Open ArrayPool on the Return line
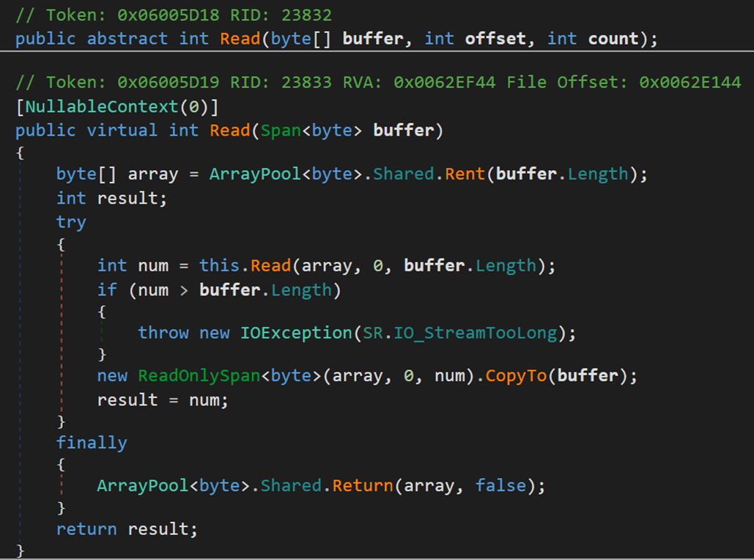This screenshot has width=754, height=560. pyautogui.click(x=143, y=485)
